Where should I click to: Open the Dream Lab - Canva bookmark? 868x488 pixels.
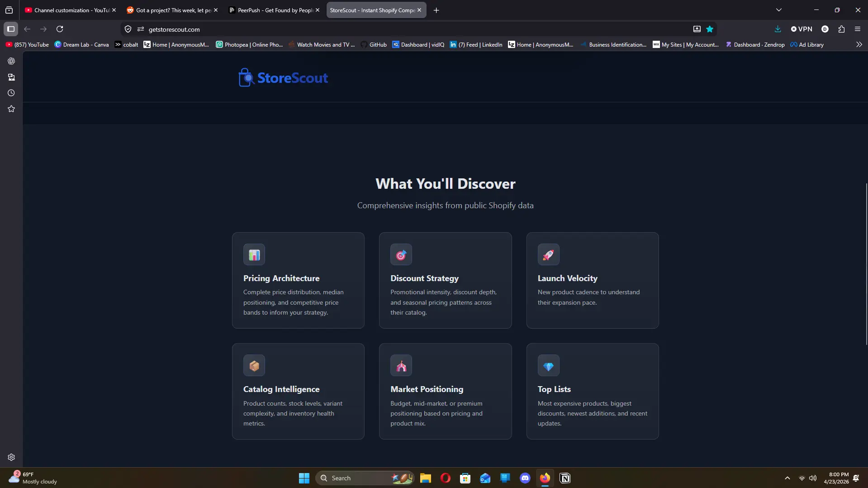tap(82, 44)
